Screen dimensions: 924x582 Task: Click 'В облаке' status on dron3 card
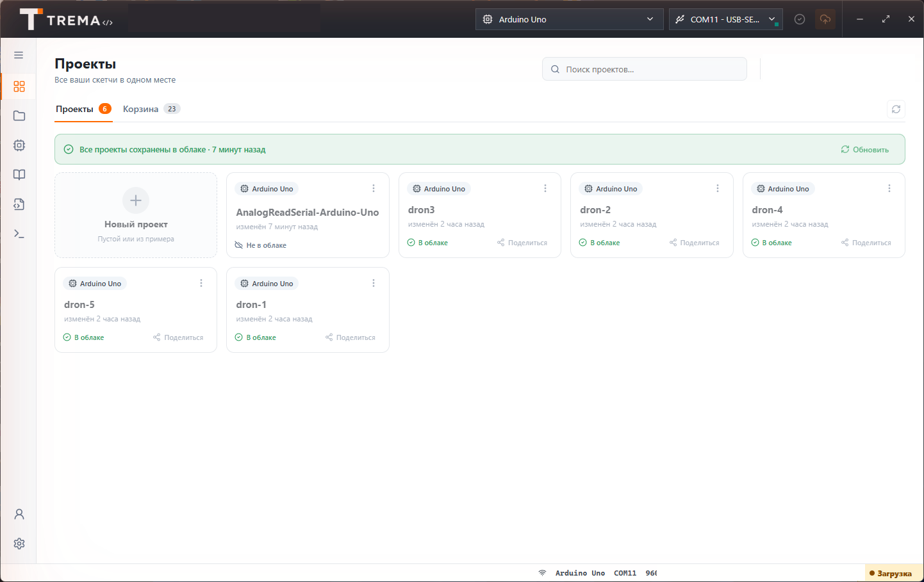pyautogui.click(x=427, y=243)
